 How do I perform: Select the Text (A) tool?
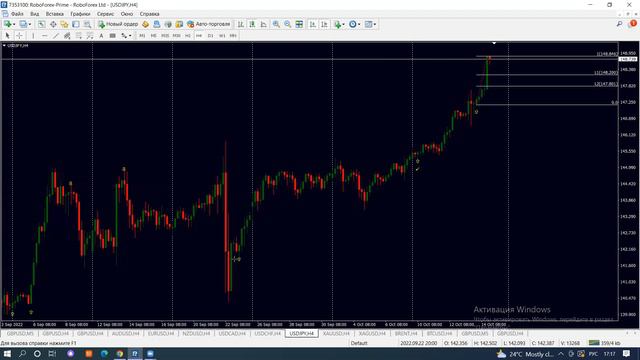(x=101, y=36)
